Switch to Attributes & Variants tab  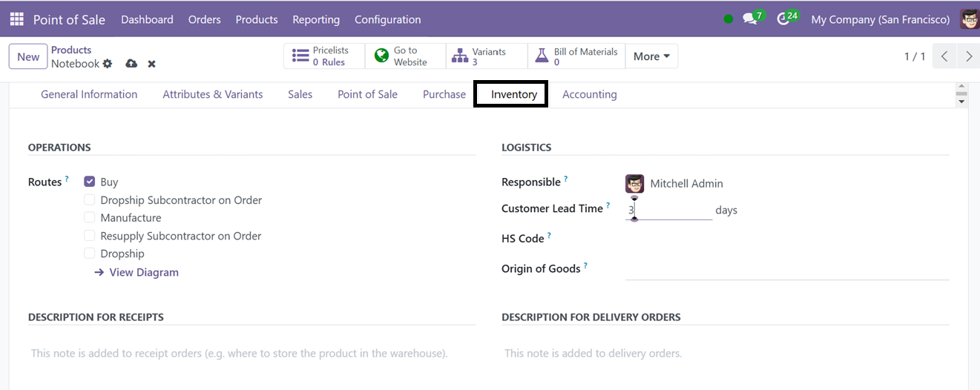click(213, 94)
